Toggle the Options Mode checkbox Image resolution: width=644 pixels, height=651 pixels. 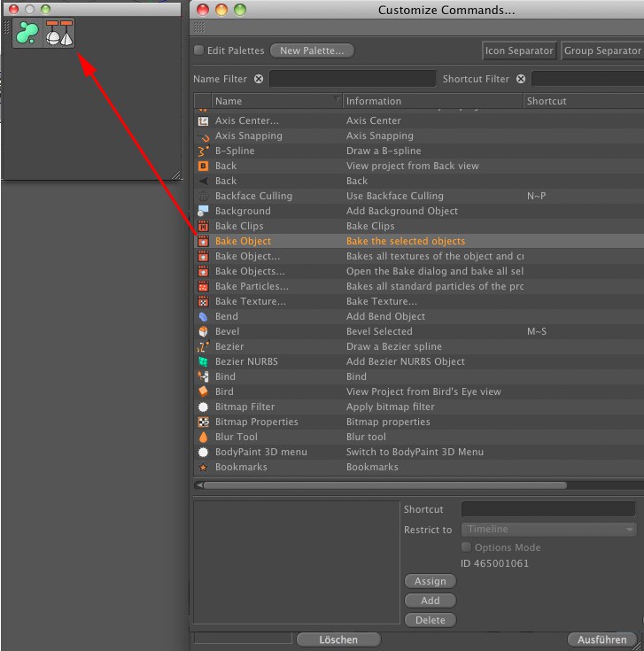click(467, 547)
